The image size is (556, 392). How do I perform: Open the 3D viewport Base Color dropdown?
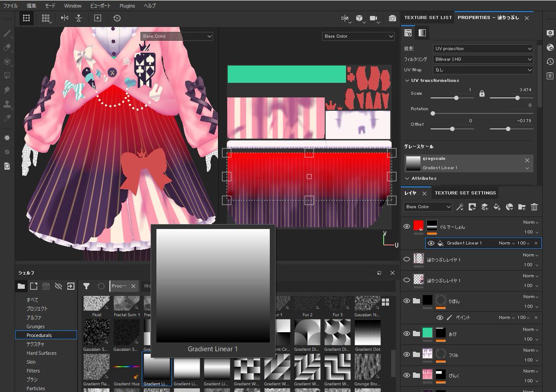point(177,36)
